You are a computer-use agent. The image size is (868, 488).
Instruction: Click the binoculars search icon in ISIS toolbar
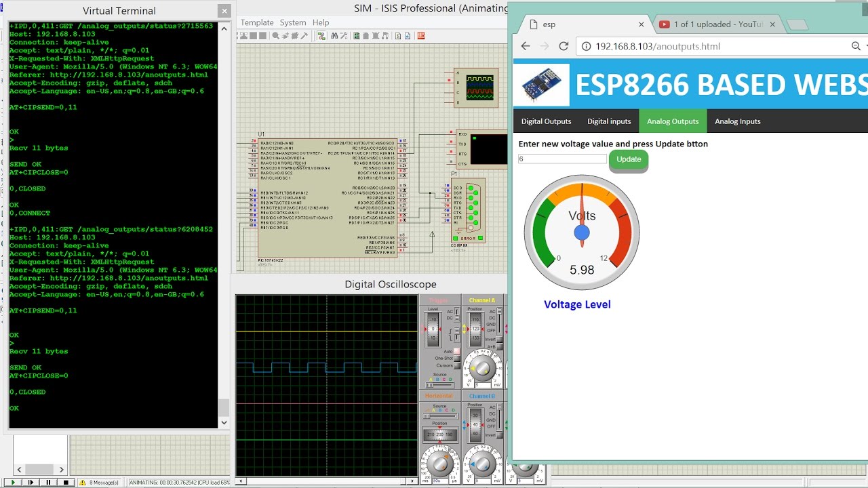coord(334,35)
